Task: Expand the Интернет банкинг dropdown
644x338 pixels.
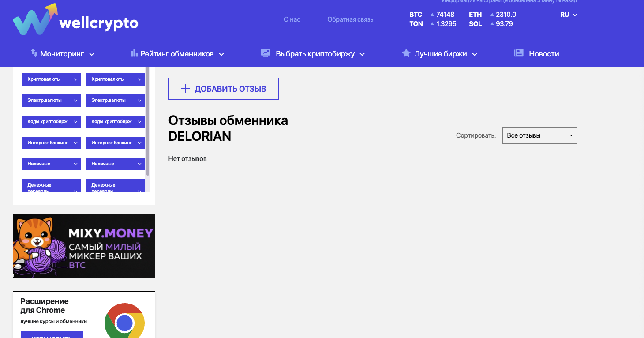Action: click(51, 143)
